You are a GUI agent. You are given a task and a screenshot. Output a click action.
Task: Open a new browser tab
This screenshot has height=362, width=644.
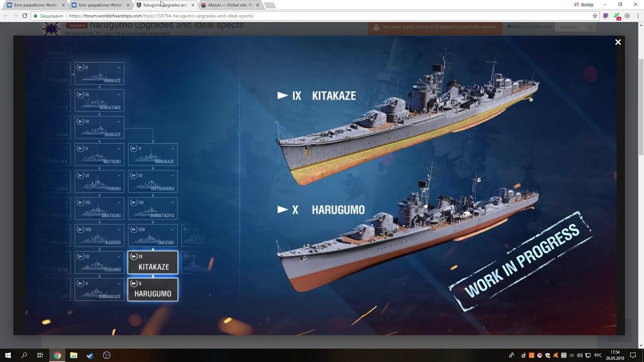pyautogui.click(x=270, y=5)
